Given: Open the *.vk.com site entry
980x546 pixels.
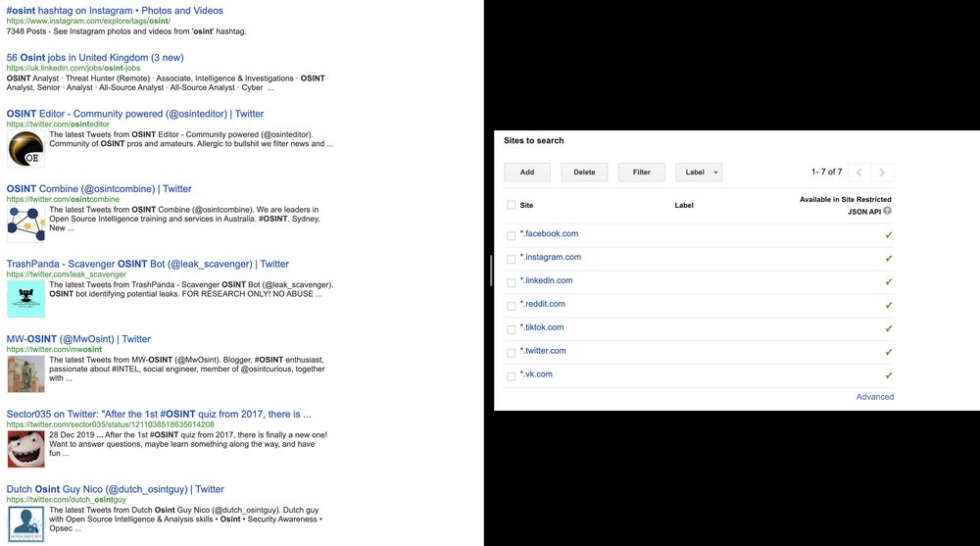Looking at the screenshot, I should point(536,374).
